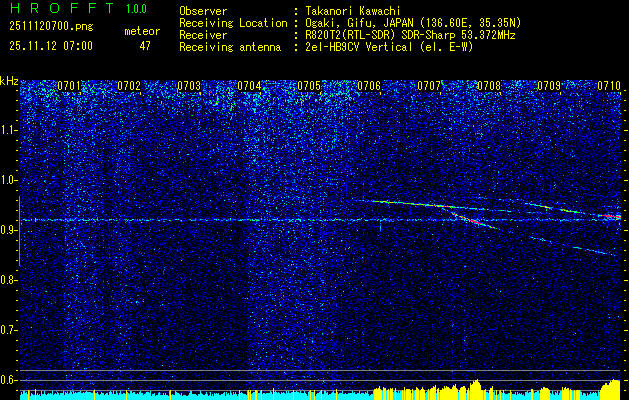The image size is (629, 400).
Task: Click the 0.8 frequency axis label
Action: 8,280
